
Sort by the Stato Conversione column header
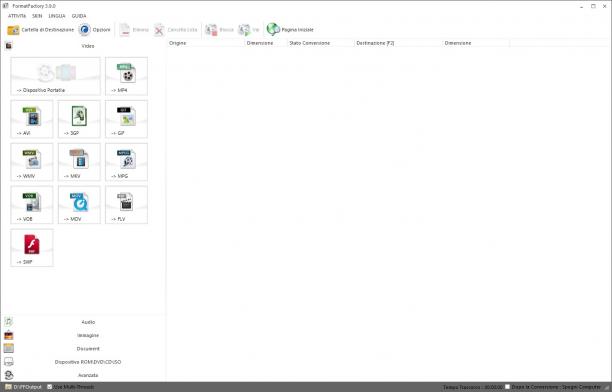pos(320,43)
